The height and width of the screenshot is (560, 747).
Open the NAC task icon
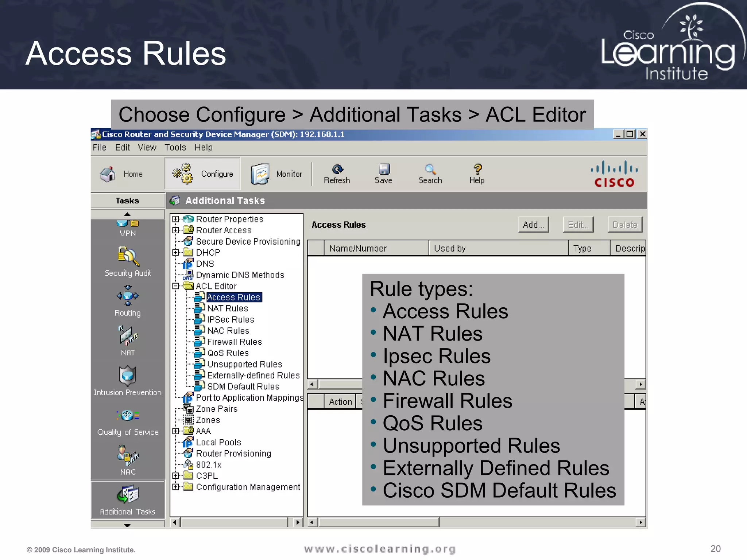coord(128,455)
